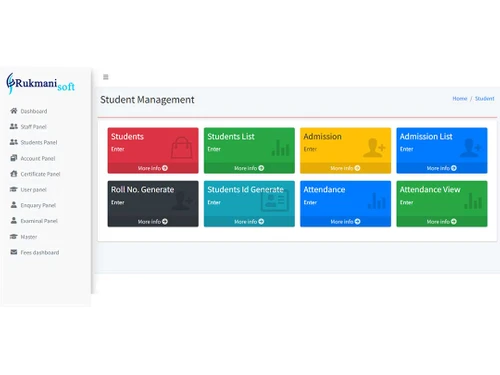This screenshot has height=375, width=500.
Task: Open Enquiry Panel in sidebar
Action: [38, 206]
